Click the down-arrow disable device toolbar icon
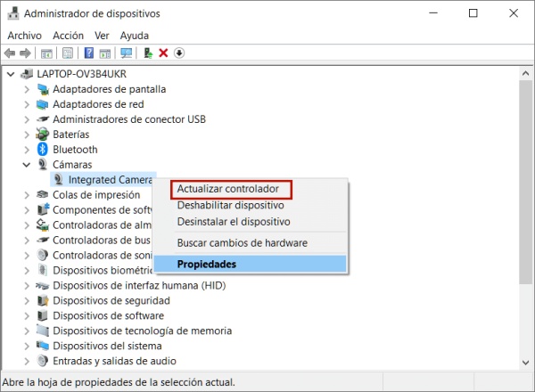Screen dimensions: 535x392 tap(179, 53)
